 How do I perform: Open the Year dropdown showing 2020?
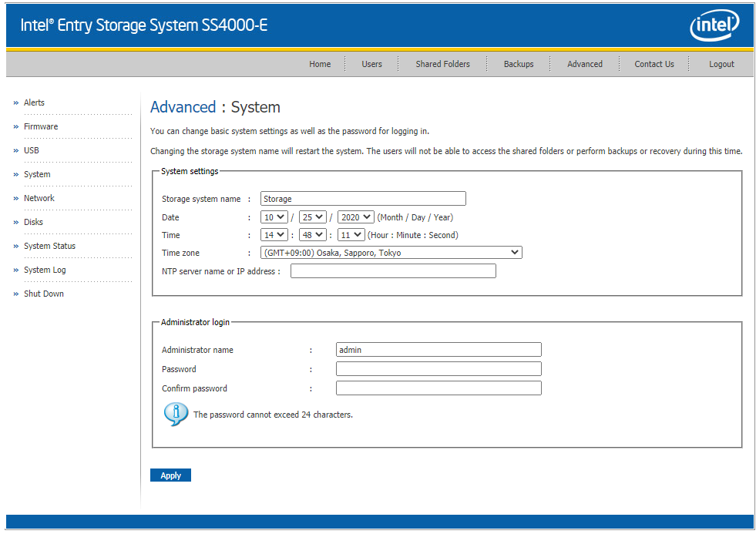pos(356,217)
